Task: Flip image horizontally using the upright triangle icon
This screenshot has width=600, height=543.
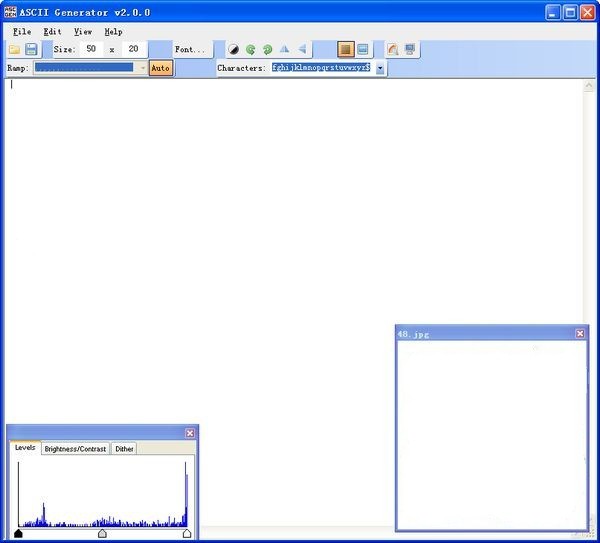Action: (x=284, y=49)
